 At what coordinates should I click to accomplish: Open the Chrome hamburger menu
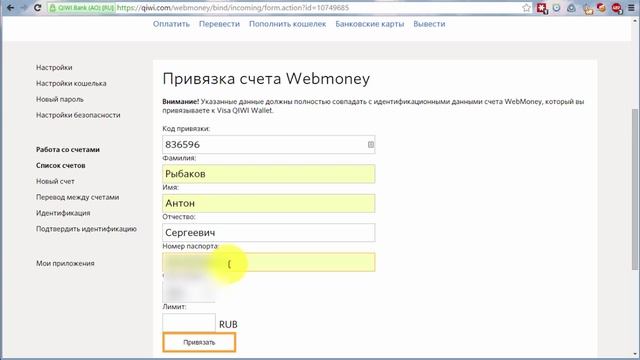pyautogui.click(x=631, y=8)
